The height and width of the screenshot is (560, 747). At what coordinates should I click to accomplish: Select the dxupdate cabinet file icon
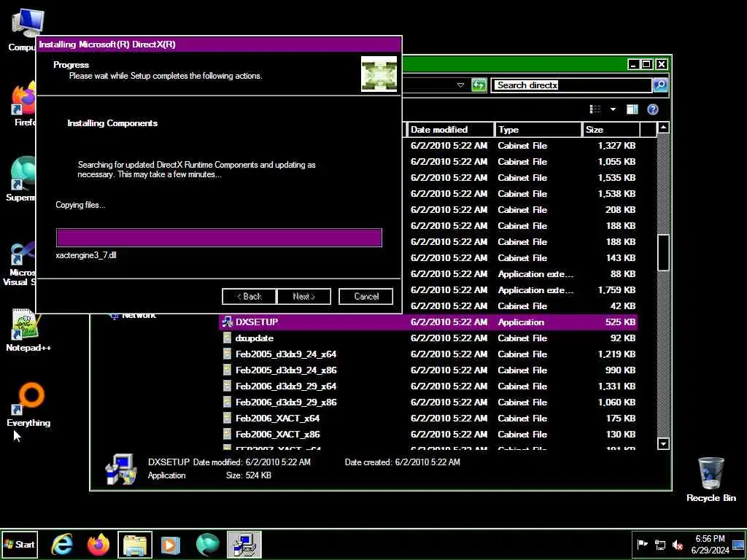pyautogui.click(x=228, y=338)
